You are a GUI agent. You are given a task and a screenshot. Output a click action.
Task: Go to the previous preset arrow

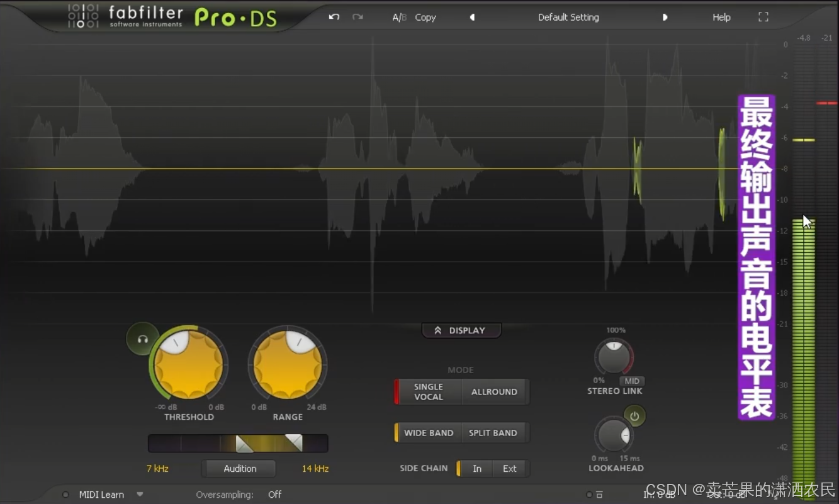[x=472, y=18]
